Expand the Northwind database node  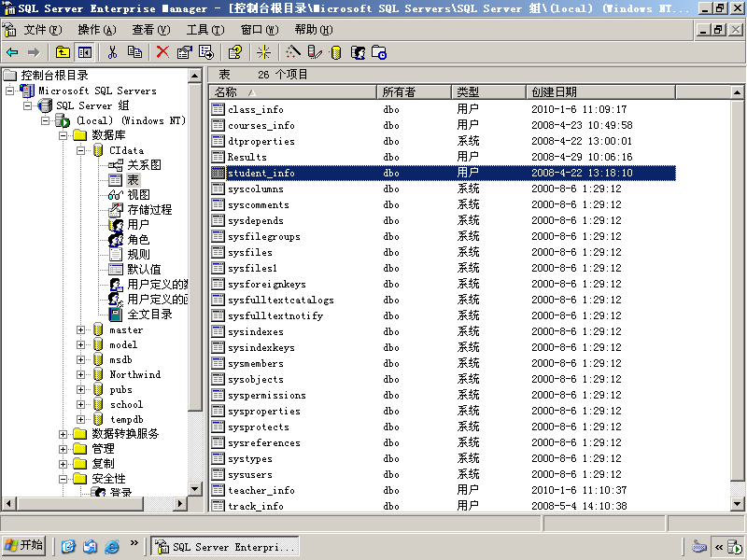[x=80, y=374]
